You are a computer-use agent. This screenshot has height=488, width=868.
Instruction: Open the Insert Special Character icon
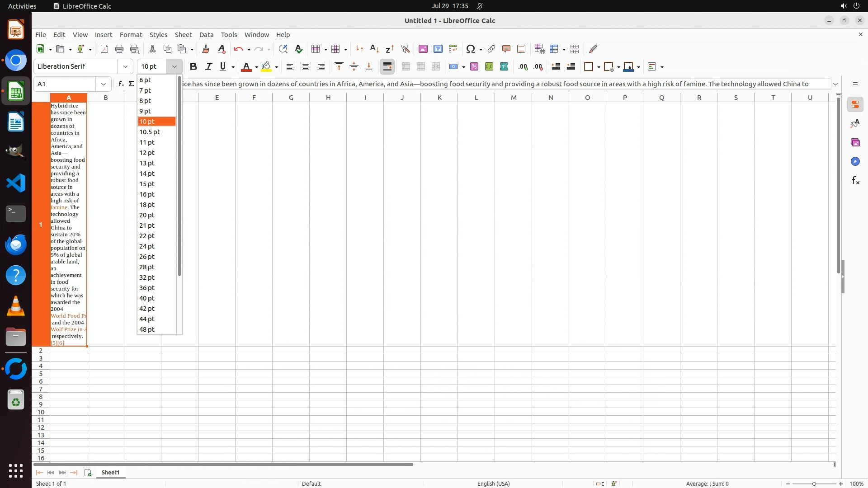pyautogui.click(x=471, y=49)
